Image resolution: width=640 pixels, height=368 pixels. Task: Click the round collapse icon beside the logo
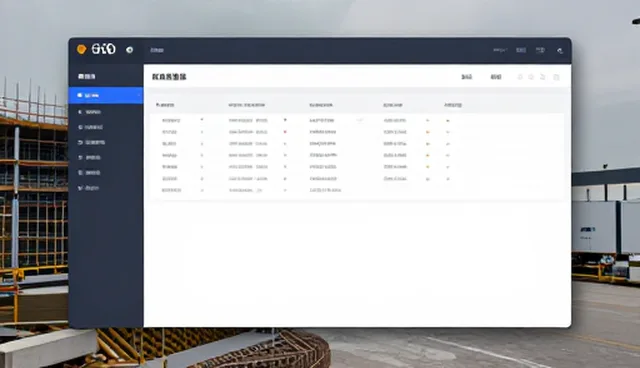pos(129,50)
